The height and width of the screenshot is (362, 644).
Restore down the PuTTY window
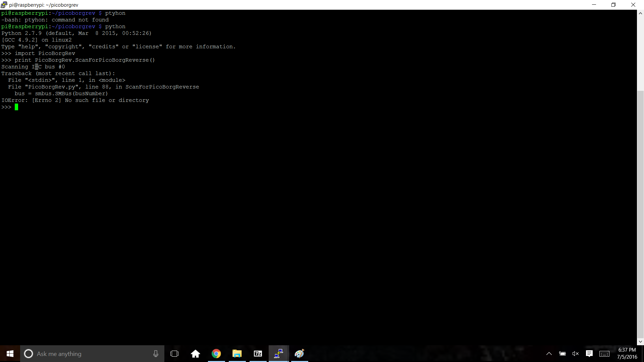click(613, 5)
